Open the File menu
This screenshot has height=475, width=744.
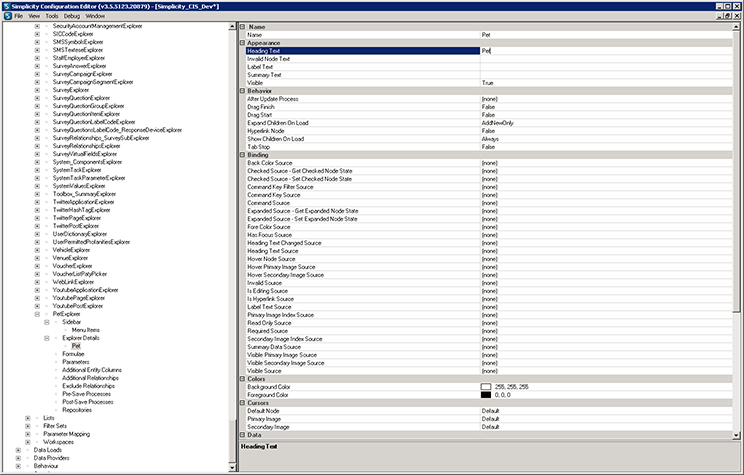[18, 16]
